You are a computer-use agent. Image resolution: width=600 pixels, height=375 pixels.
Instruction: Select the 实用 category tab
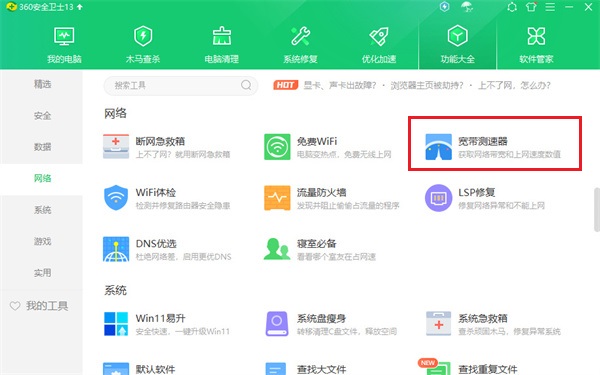click(42, 273)
